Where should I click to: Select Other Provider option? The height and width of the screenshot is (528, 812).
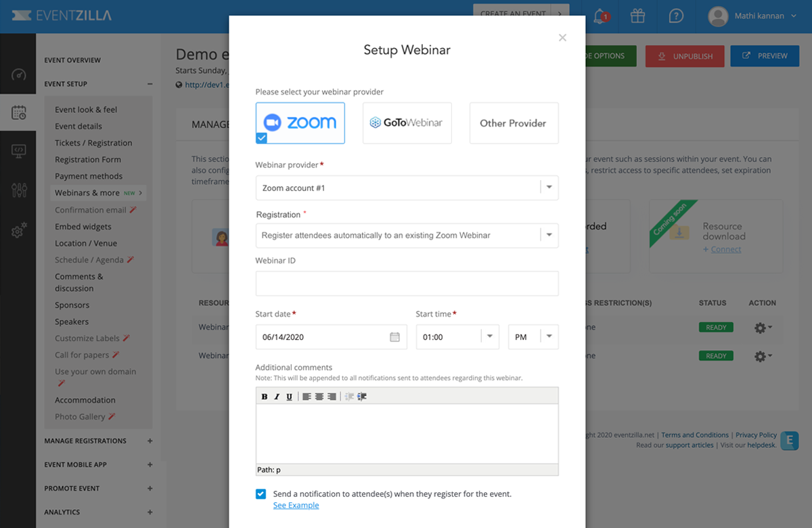(x=514, y=123)
